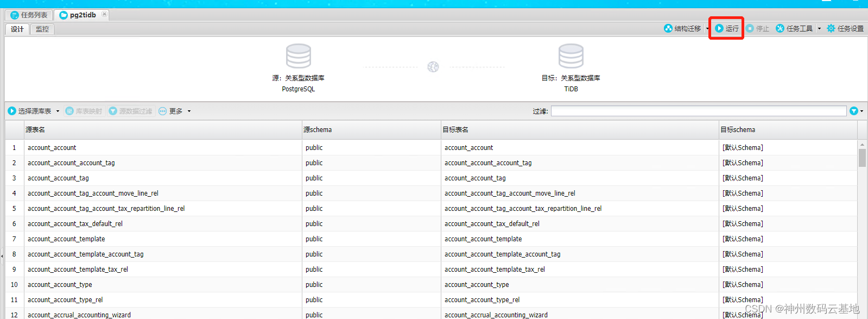
Task: Click the PostgreSQL source database icon
Action: [x=299, y=57]
